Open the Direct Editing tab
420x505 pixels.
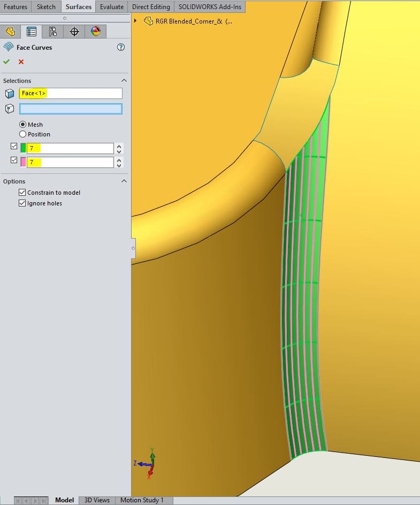click(151, 7)
